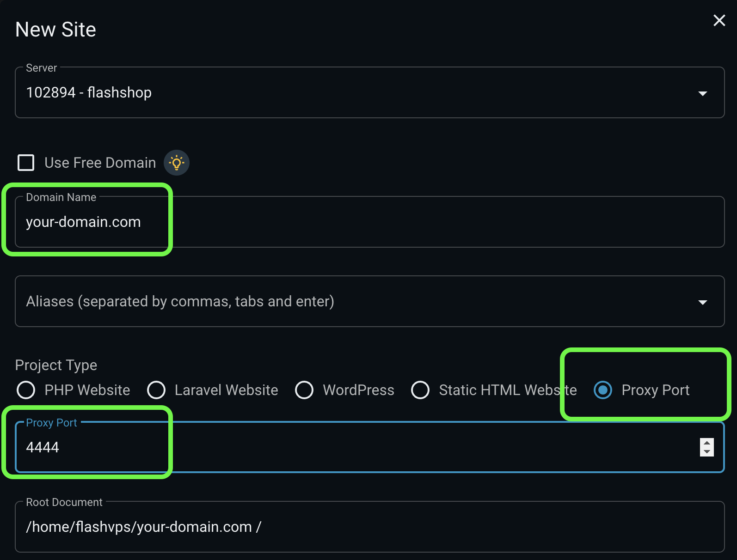This screenshot has width=737, height=560.
Task: Select the WordPress project type
Action: [x=305, y=390]
